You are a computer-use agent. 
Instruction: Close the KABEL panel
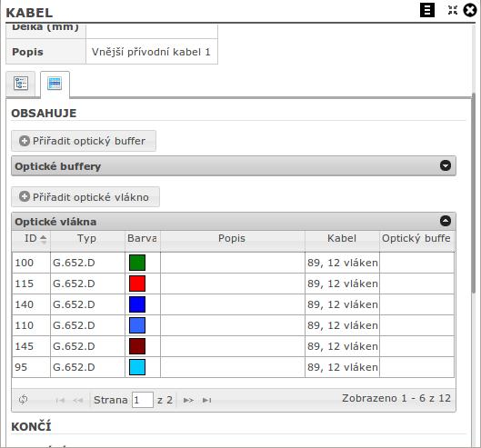pyautogui.click(x=470, y=10)
